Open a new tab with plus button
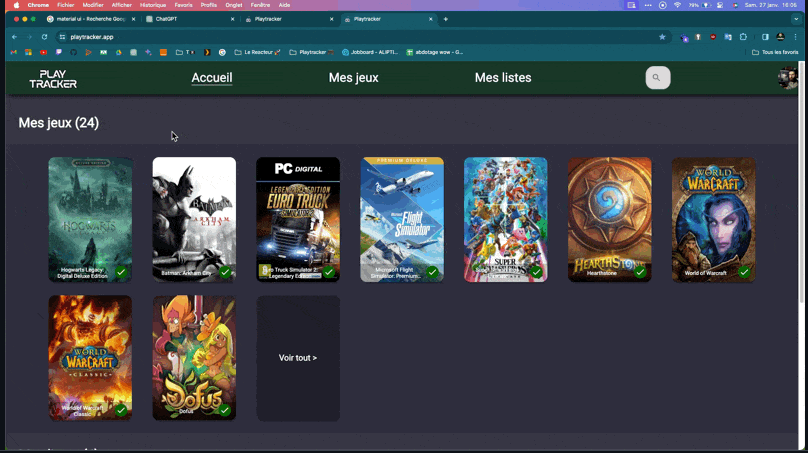This screenshot has height=453, width=808. pyautogui.click(x=446, y=19)
